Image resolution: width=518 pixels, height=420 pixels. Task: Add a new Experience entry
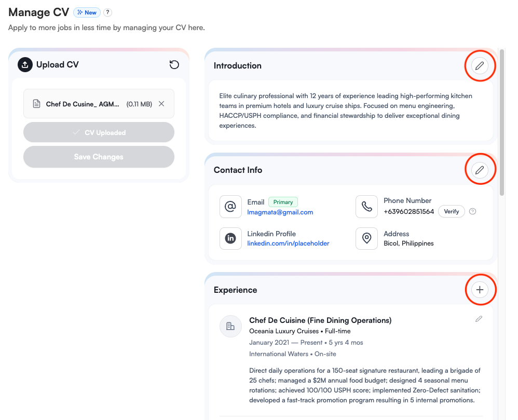[x=480, y=290]
